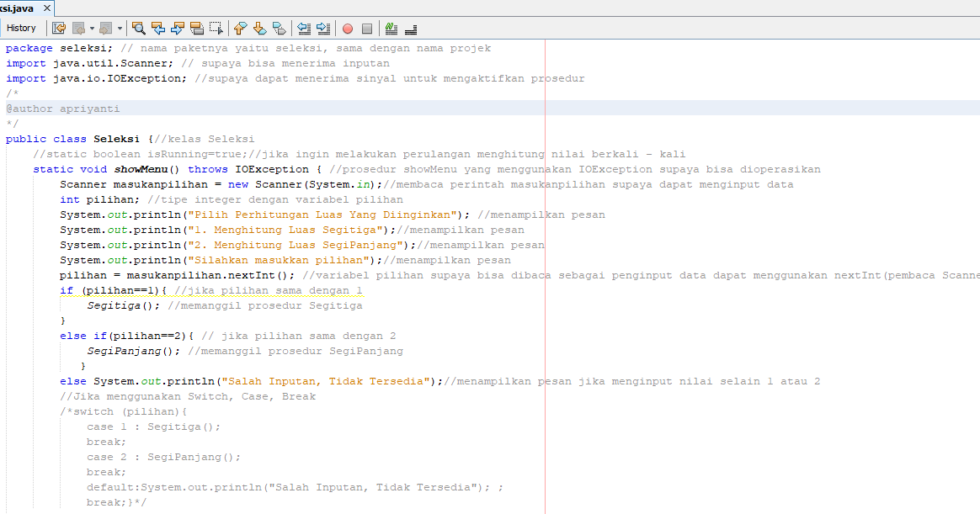Open the History view with the History button
Image resolution: width=980 pixels, height=514 pixels.
[x=22, y=28]
